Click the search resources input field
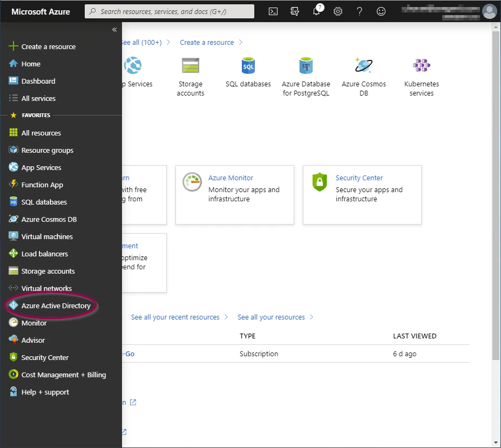 coord(169,11)
